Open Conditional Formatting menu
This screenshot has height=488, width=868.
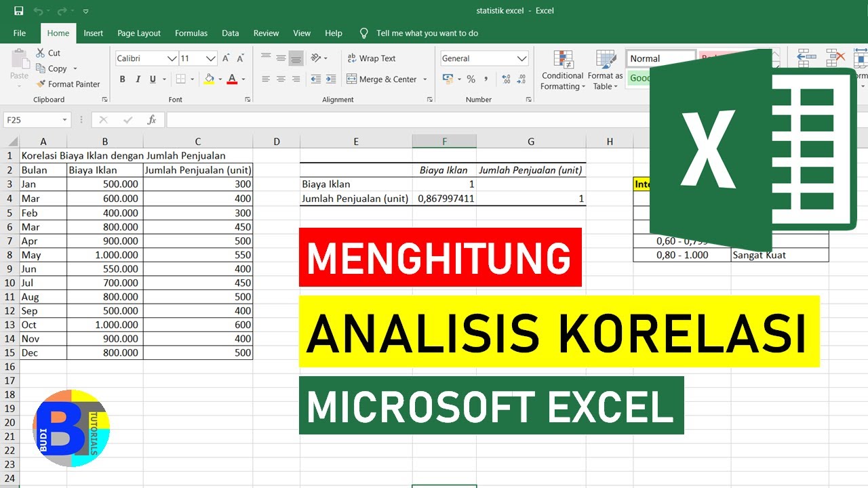pos(562,70)
